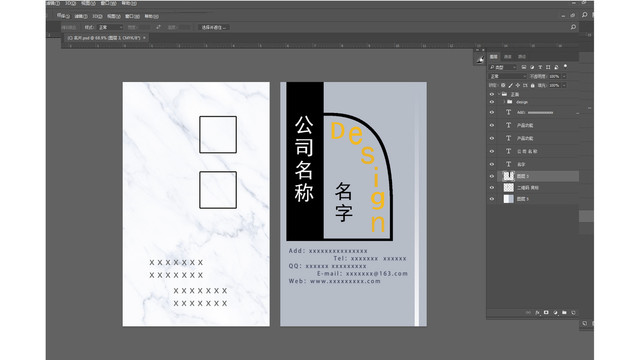Filter layers by type (text) layers

coord(540,67)
